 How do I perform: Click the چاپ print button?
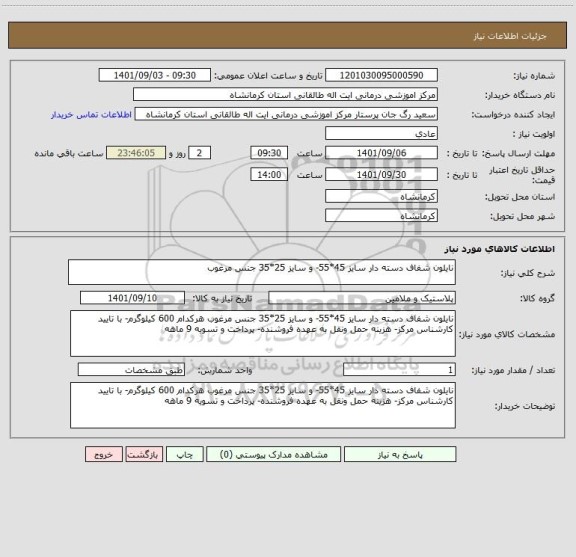184,454
